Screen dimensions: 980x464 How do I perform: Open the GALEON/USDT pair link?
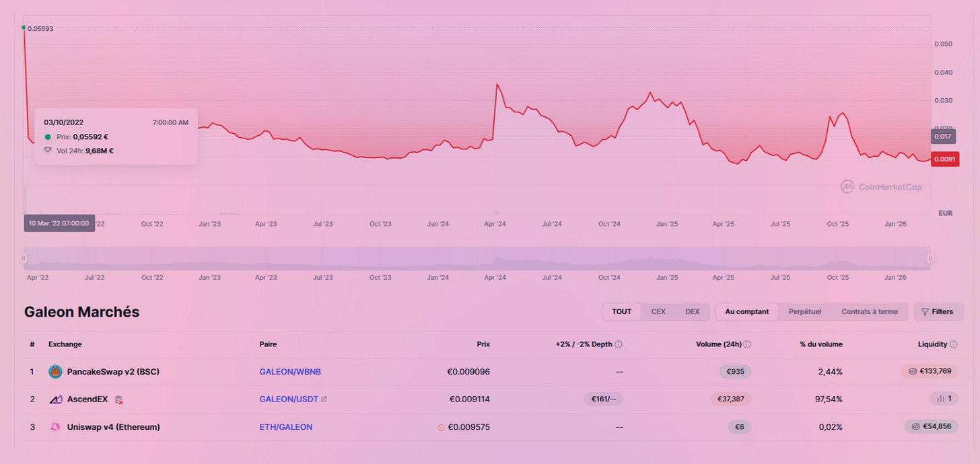click(x=289, y=399)
